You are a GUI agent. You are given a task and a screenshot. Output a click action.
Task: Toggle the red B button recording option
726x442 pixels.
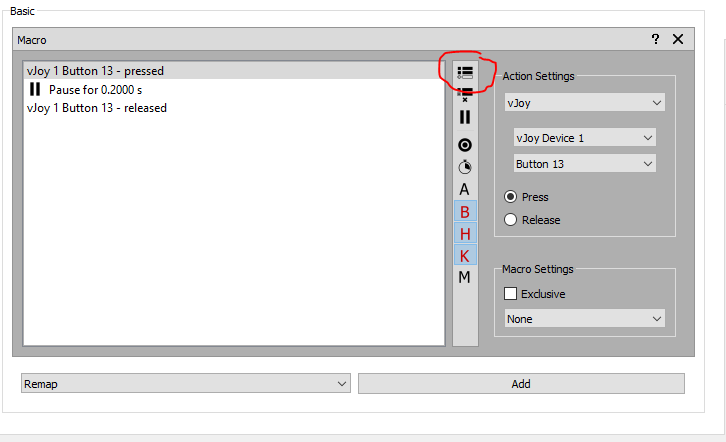[465, 212]
